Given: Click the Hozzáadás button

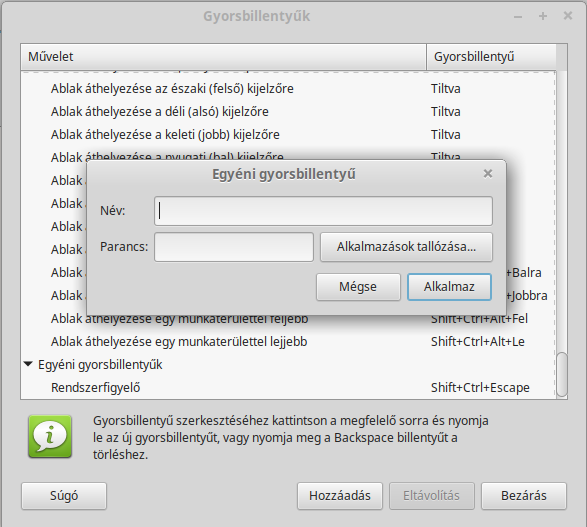Looking at the screenshot, I should 340,496.
